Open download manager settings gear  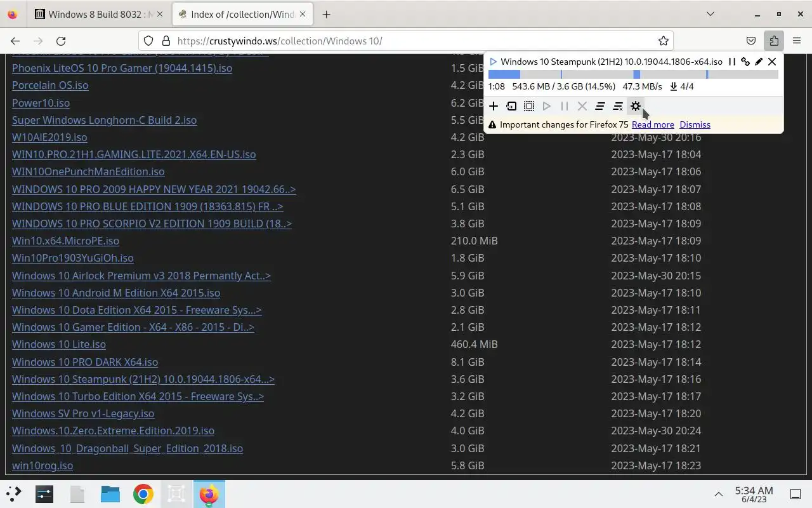point(636,106)
